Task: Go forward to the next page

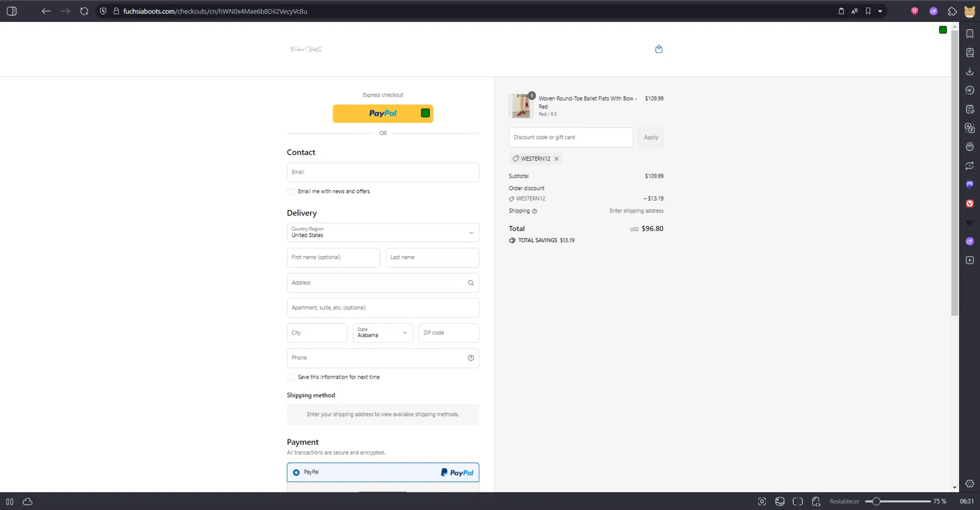Action: point(65,11)
